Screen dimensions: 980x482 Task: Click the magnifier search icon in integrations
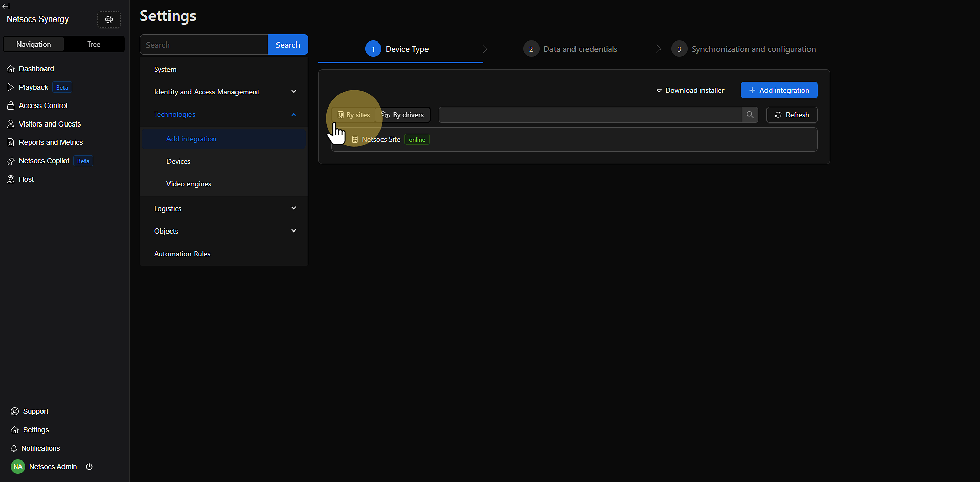coord(750,115)
